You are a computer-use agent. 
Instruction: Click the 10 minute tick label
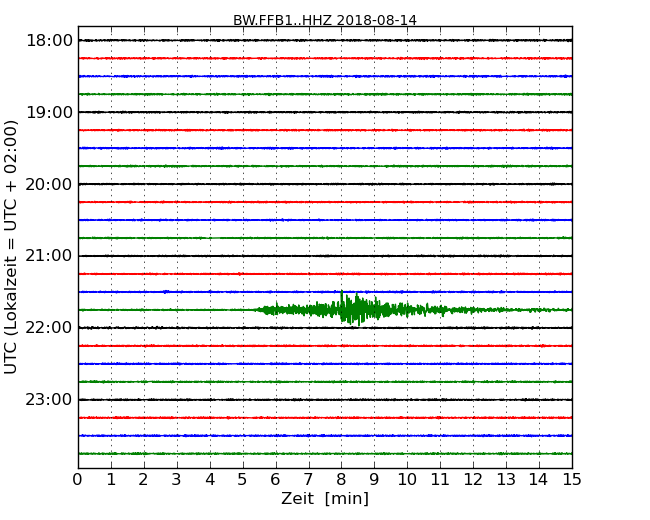pos(407,479)
